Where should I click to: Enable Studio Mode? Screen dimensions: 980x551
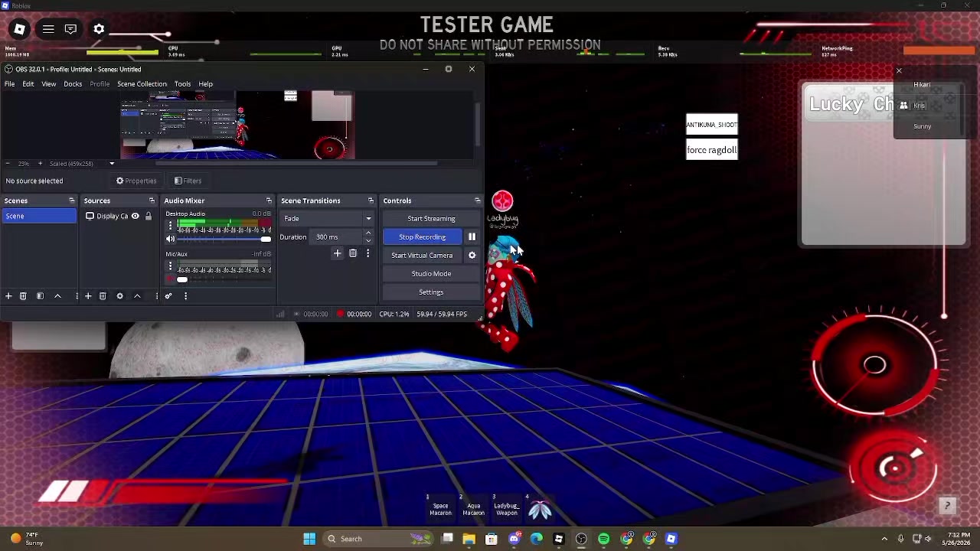[431, 274]
